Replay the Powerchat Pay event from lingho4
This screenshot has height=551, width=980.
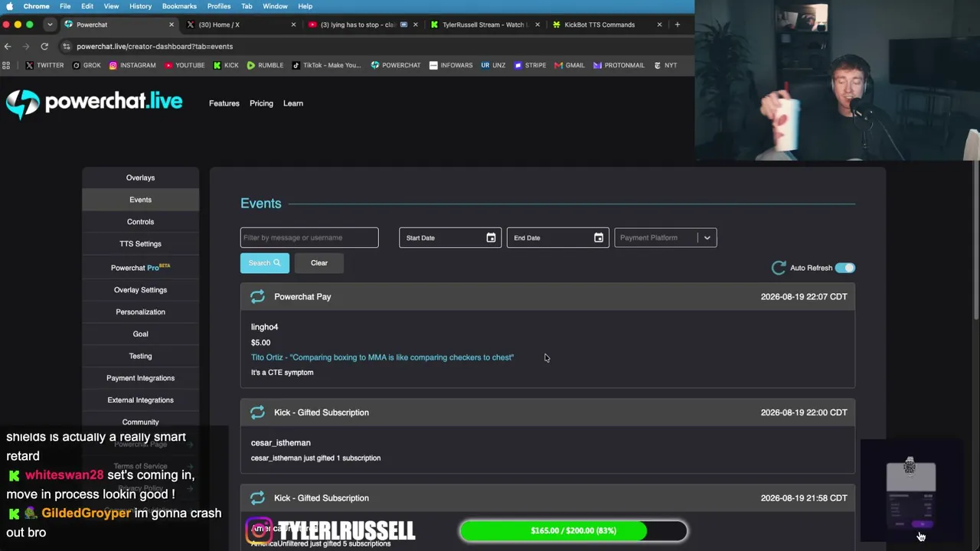[x=257, y=297]
